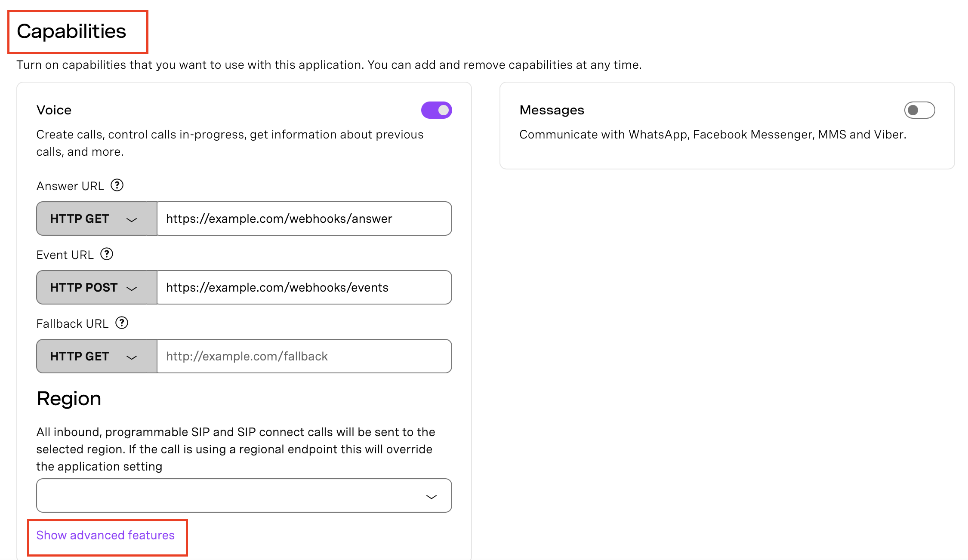Viewport: 968px width, 560px height.
Task: Click the Show advanced features link
Action: pyautogui.click(x=105, y=535)
